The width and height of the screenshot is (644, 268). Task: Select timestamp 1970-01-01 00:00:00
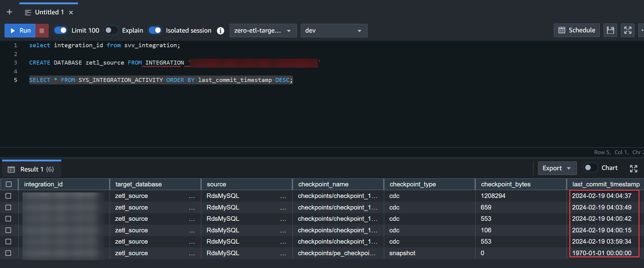tap(602, 253)
